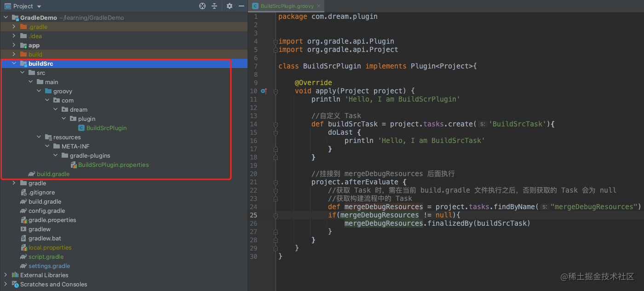
Task: Collapse the gradle-plugins folder arrow
Action: pyautogui.click(x=55, y=155)
